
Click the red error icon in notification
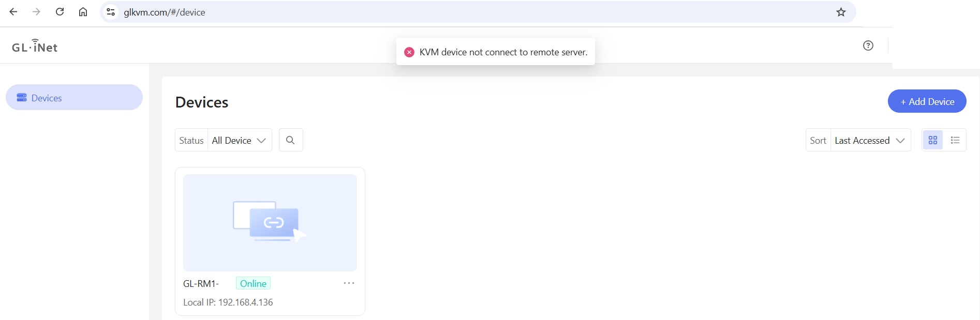pyautogui.click(x=409, y=52)
